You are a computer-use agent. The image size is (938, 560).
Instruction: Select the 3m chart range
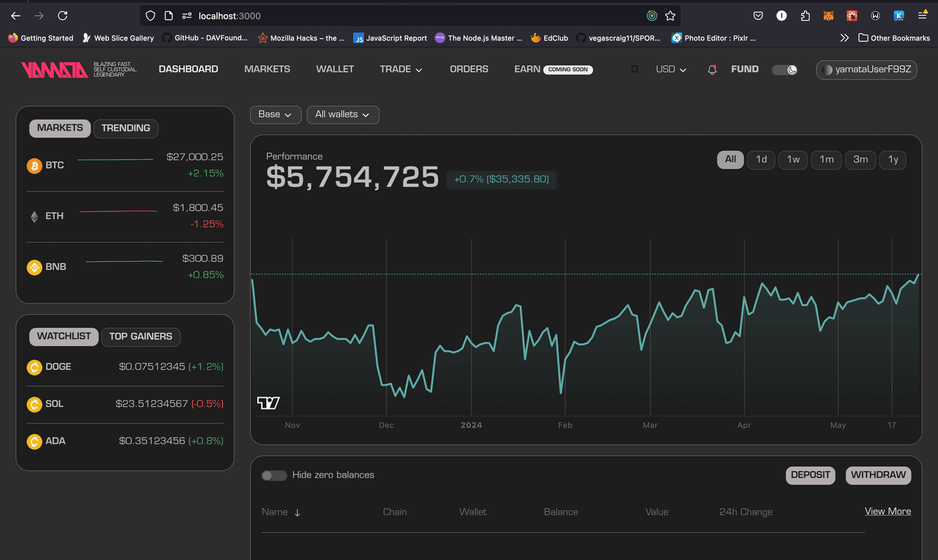860,160
